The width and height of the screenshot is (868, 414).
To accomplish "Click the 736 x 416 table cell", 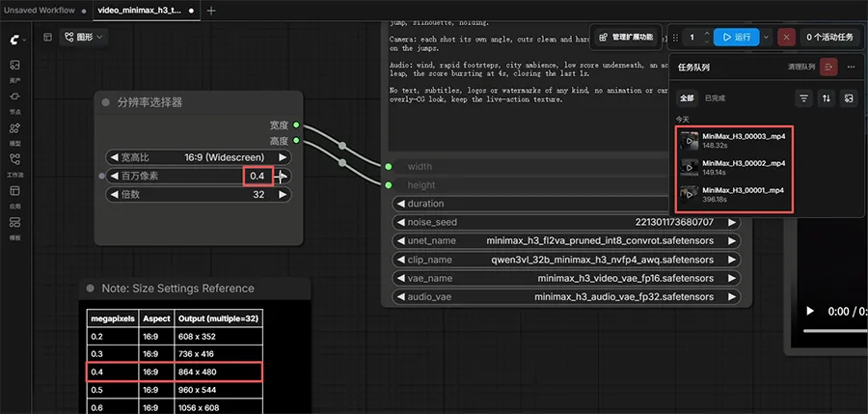I will coord(218,354).
